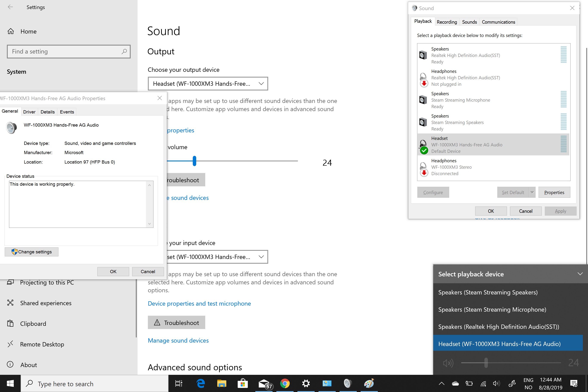Open Manage sound devices link under input
The image size is (588, 392).
(x=178, y=340)
